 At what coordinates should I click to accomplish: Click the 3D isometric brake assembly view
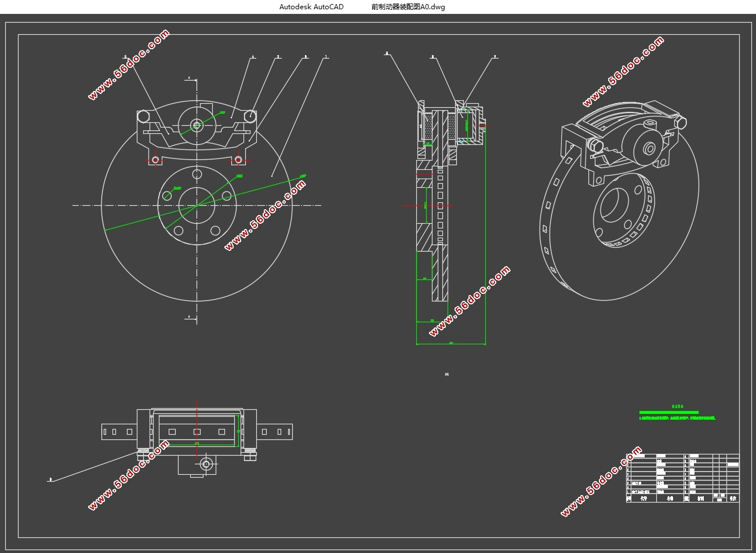point(619,200)
